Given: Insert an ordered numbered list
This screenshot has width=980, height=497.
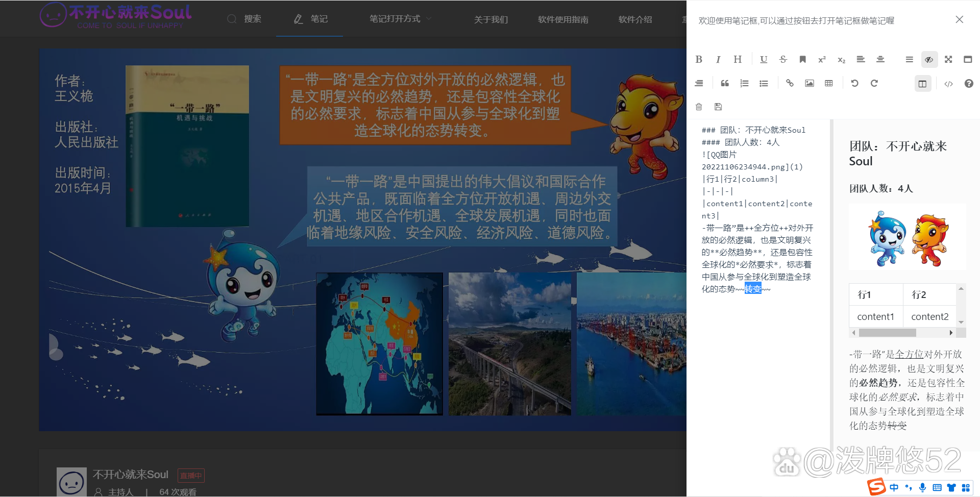Looking at the screenshot, I should pos(744,83).
